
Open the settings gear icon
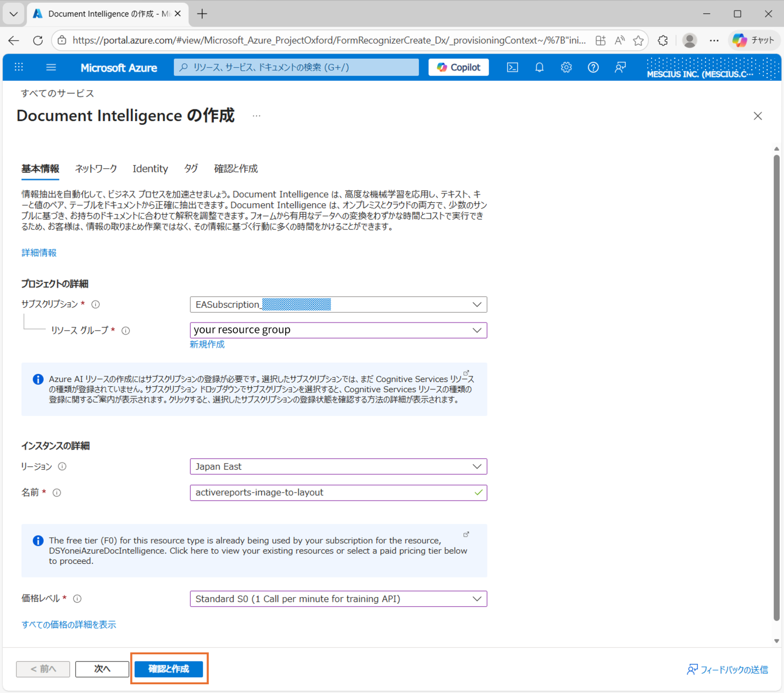pyautogui.click(x=566, y=67)
